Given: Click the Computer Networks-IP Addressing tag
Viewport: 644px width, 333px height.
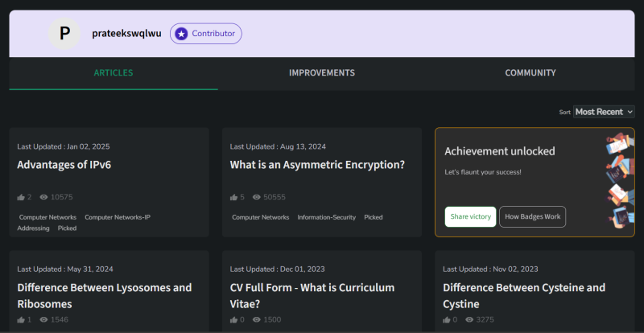Looking at the screenshot, I should coord(84,223).
